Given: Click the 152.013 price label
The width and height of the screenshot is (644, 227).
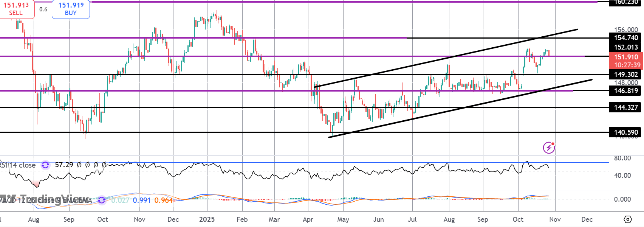Looking at the screenshot, I should pyautogui.click(x=626, y=47).
